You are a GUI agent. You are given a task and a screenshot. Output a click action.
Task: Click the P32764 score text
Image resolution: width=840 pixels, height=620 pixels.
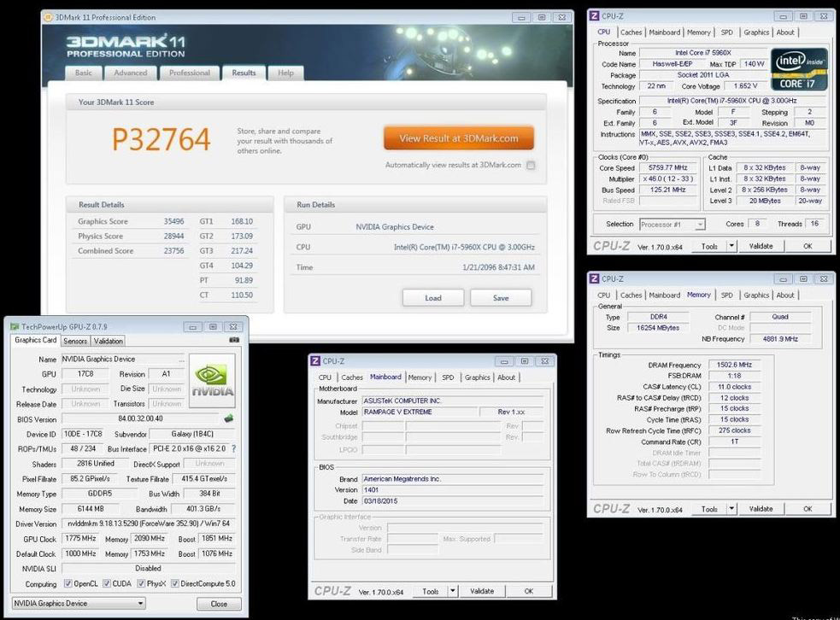pos(161,139)
